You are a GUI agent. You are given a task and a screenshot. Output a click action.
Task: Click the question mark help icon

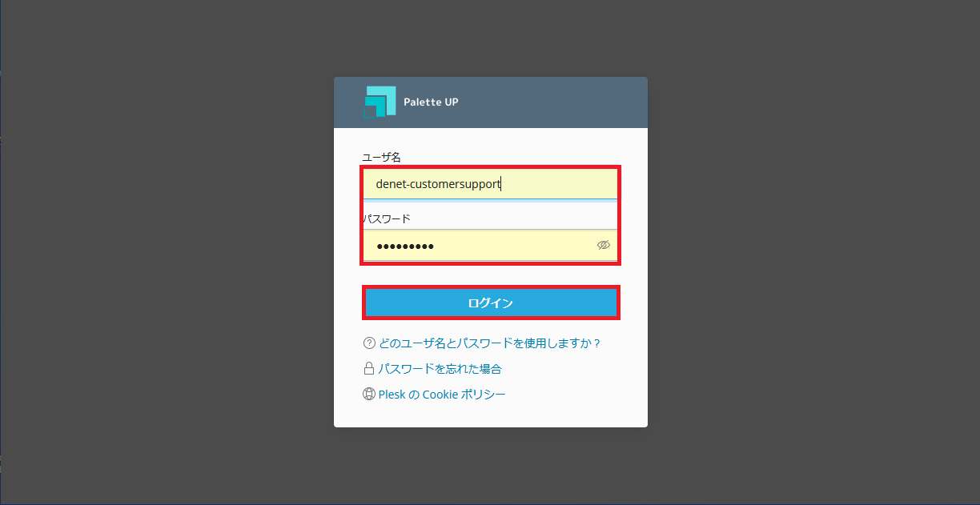click(369, 343)
